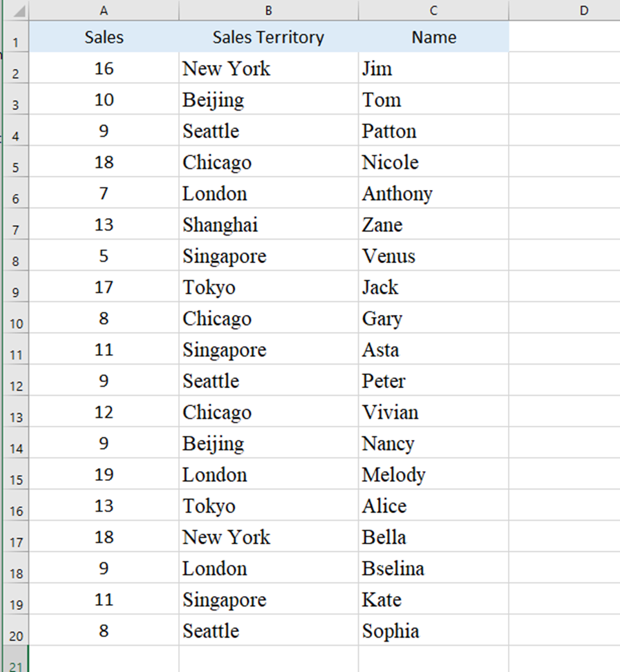Click the cell with name Sophia
The height and width of the screenshot is (672, 620).
433,630
